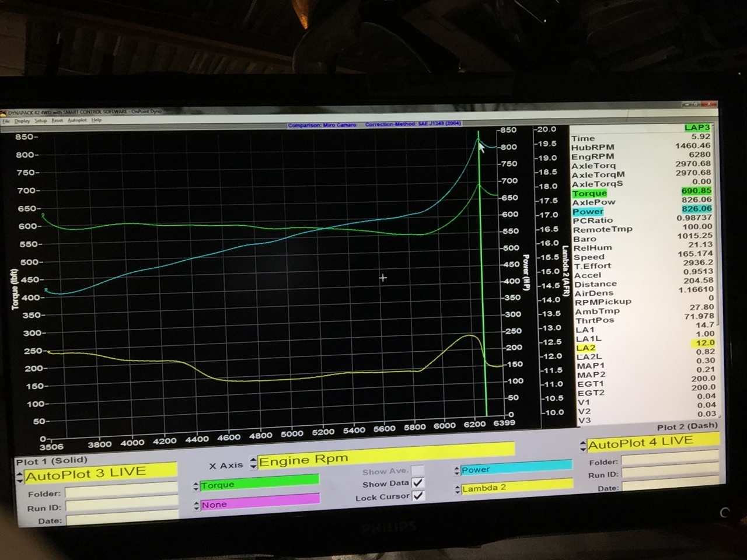Enable the Show Ave. checkbox
Image resolution: width=747 pixels, height=560 pixels.
point(418,470)
